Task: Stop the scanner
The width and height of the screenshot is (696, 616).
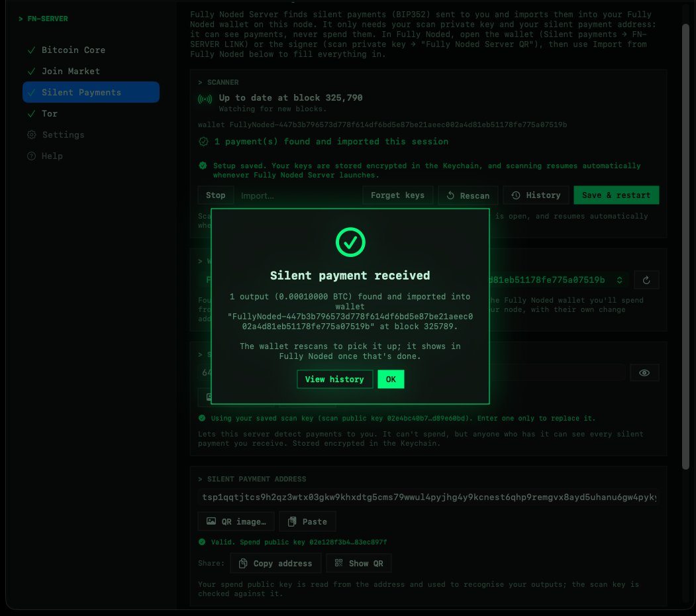Action: coord(216,195)
